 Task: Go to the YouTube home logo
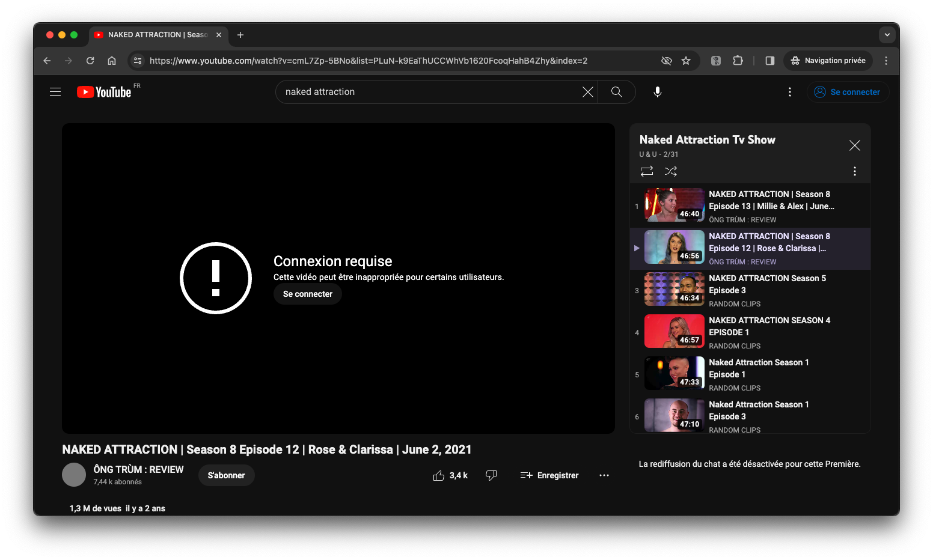(105, 92)
